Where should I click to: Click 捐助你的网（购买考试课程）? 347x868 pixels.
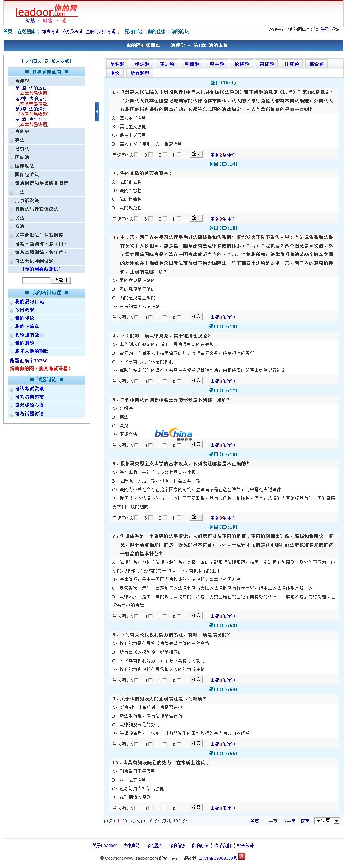coord(40,368)
